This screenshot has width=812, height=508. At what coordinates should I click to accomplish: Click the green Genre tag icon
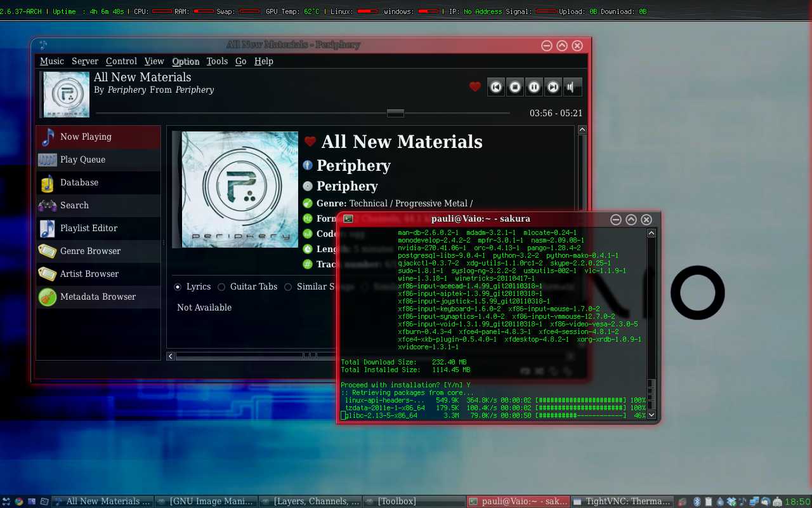pos(308,203)
